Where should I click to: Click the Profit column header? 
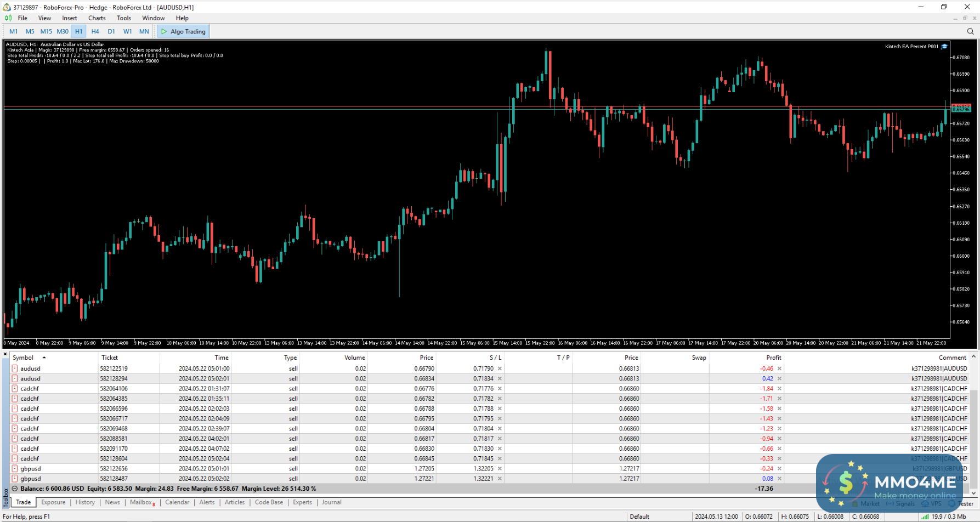click(x=773, y=358)
